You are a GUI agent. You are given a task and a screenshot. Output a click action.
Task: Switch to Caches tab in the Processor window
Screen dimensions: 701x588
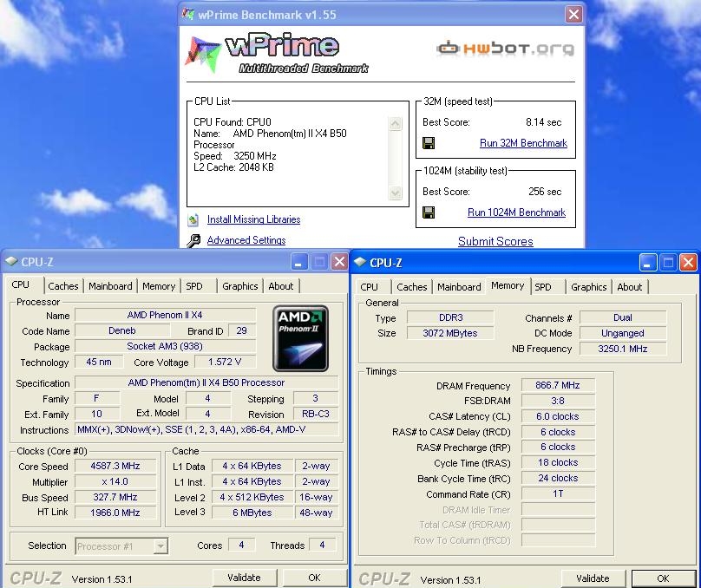pyautogui.click(x=63, y=286)
